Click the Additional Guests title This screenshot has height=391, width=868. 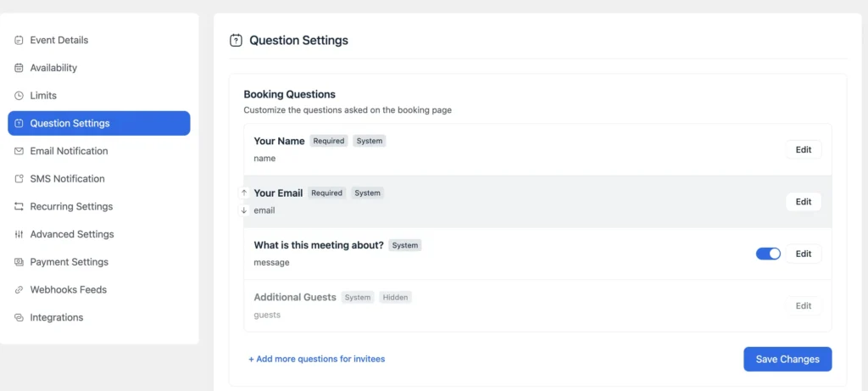point(295,298)
